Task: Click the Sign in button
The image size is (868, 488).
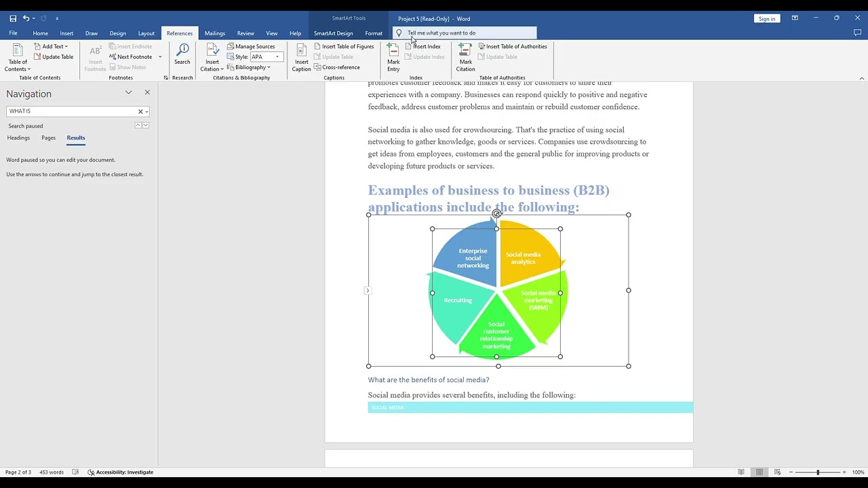Action: 767,18
